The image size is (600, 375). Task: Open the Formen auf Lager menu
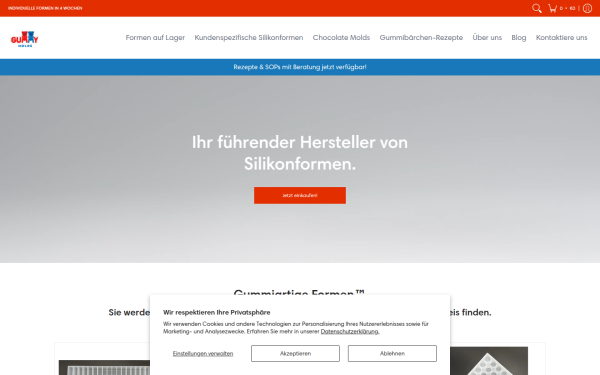point(155,38)
